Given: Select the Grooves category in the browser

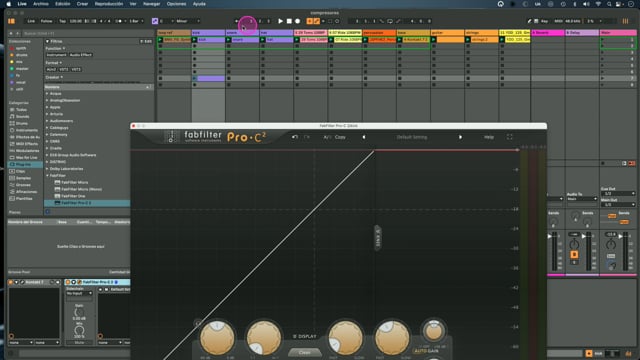Looking at the screenshot, I should (x=23, y=185).
